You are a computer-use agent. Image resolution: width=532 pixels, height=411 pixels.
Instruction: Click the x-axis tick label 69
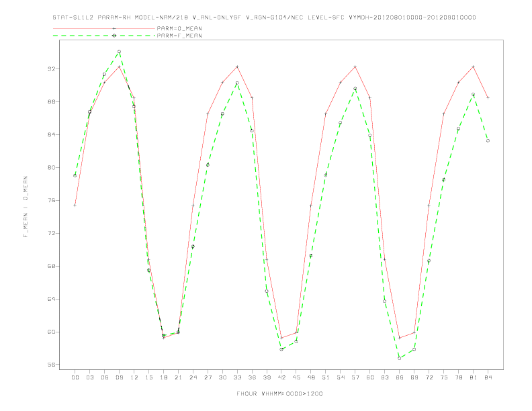coord(414,377)
